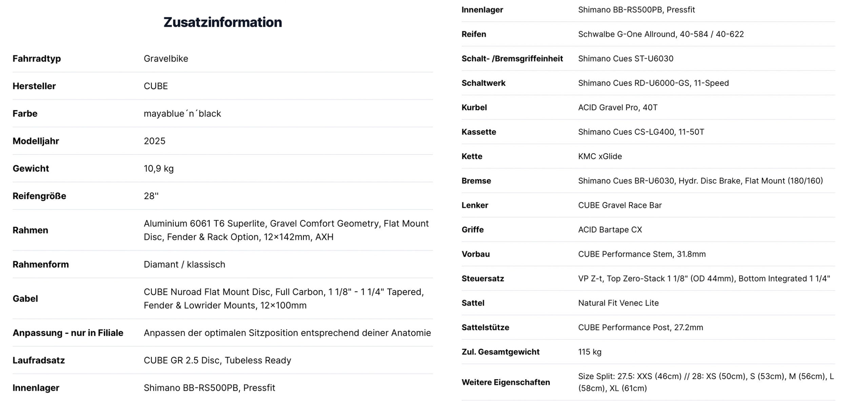Select the Gravelbike value text
Viewport: 868px width, 401px height.
click(166, 58)
